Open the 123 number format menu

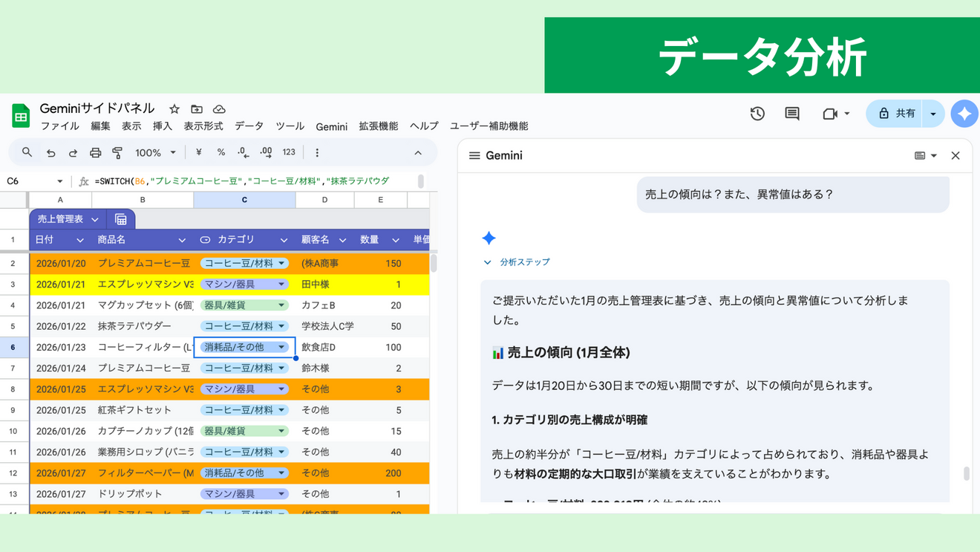point(289,152)
